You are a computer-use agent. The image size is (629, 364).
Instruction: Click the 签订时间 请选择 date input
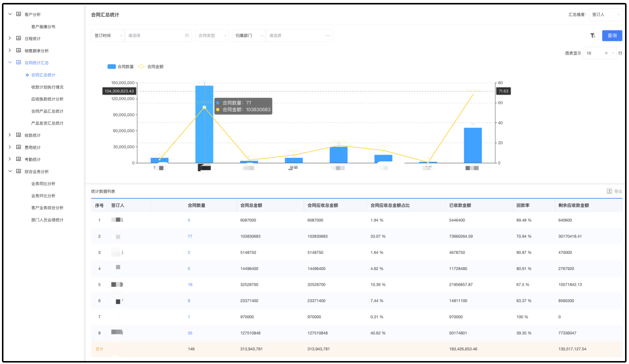coord(155,35)
